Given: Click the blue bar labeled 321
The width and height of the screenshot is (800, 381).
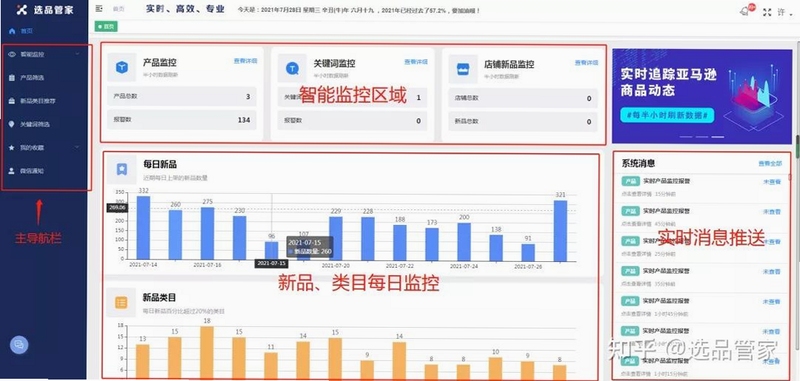Looking at the screenshot, I should pos(560,231).
